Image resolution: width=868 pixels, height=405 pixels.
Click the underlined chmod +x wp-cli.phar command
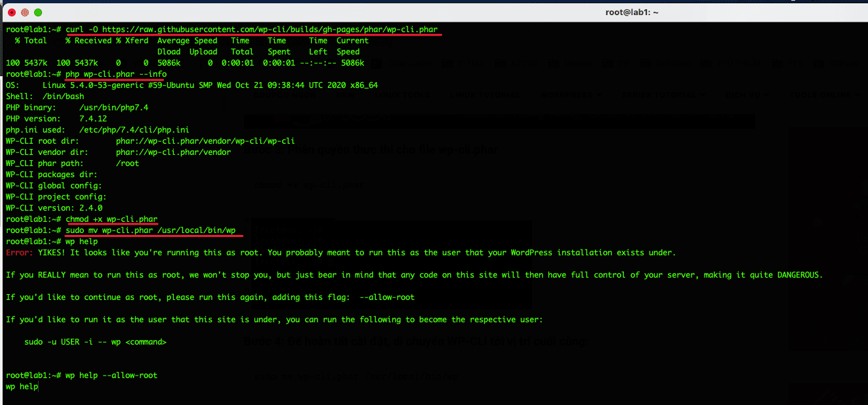click(112, 219)
